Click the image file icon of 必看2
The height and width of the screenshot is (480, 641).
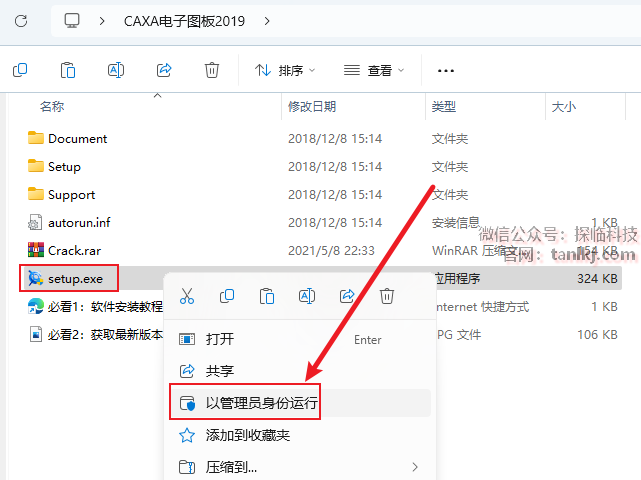tap(36, 334)
